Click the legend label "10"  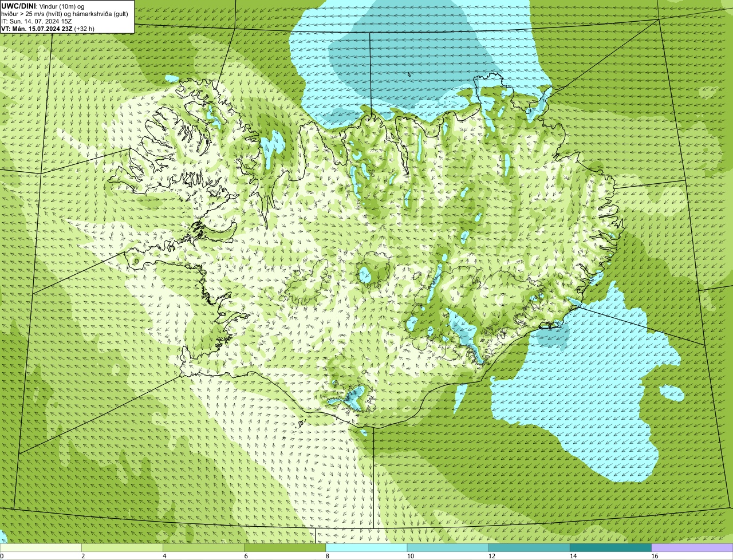(410, 556)
